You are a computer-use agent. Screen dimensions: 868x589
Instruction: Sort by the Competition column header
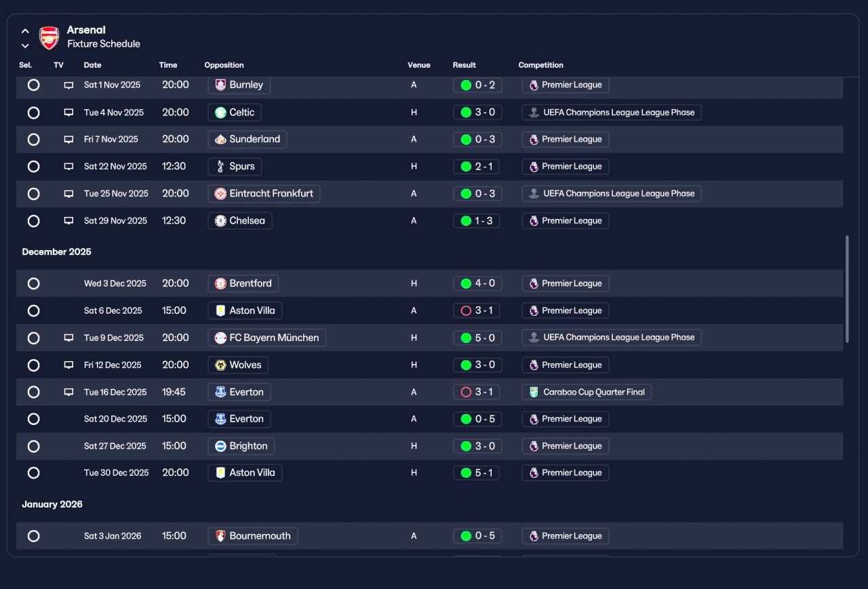[x=541, y=65]
